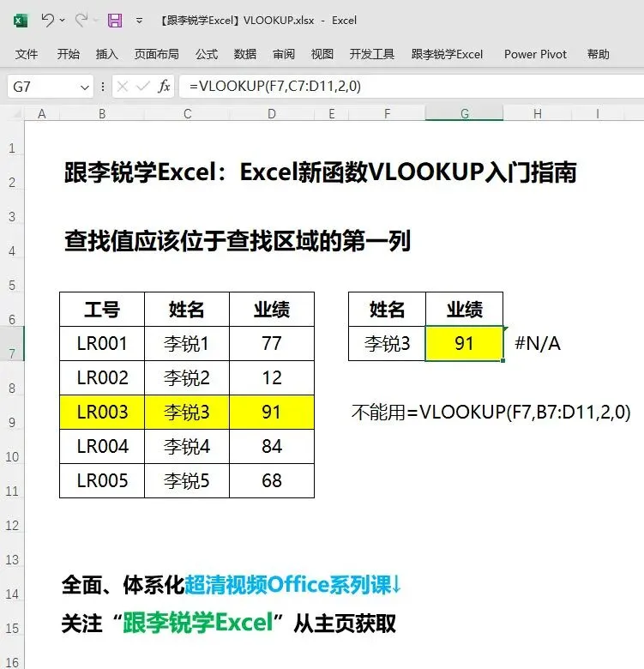Select column A header
644x669 pixels.
tap(42, 113)
